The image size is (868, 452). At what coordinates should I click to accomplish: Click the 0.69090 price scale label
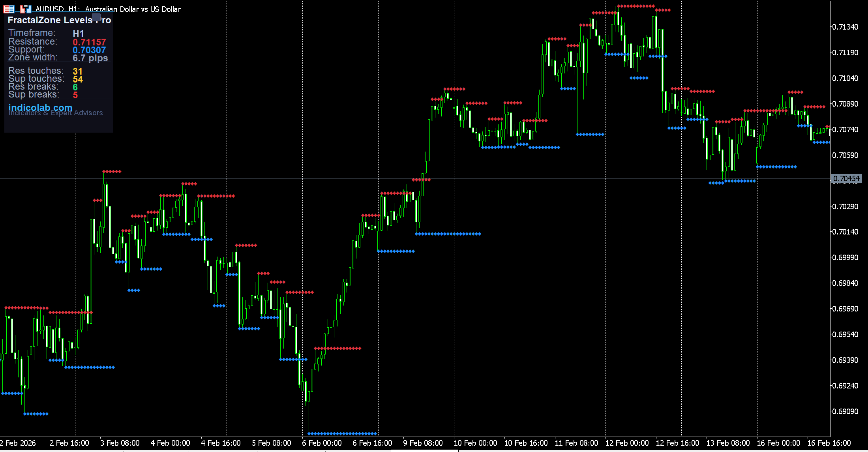pos(845,411)
